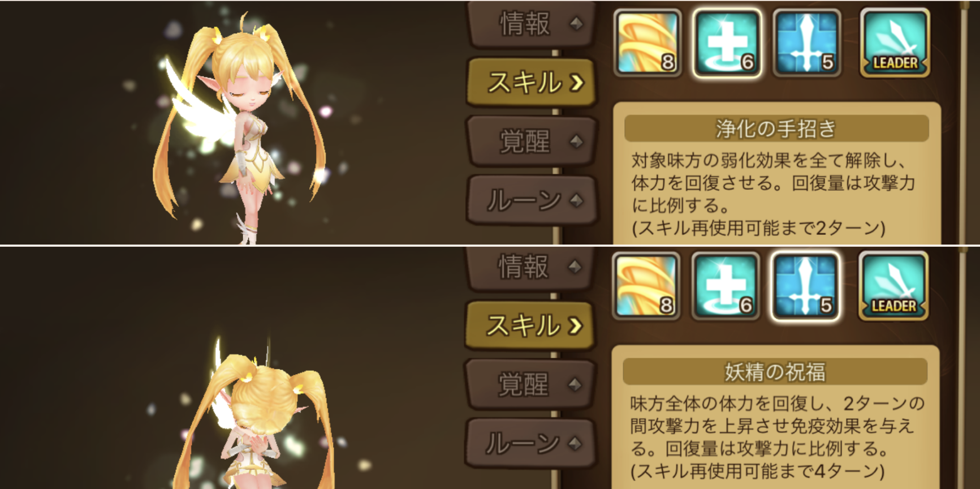Select the golden swirl skill icon in top panel
Screen dimensions: 980x489
(x=647, y=43)
